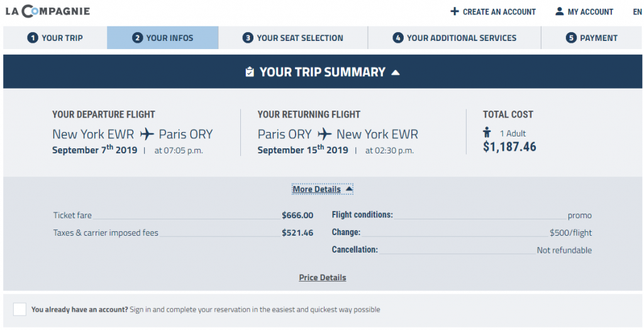
Task: Switch to the Your Additional Services tab
Action: pos(454,38)
